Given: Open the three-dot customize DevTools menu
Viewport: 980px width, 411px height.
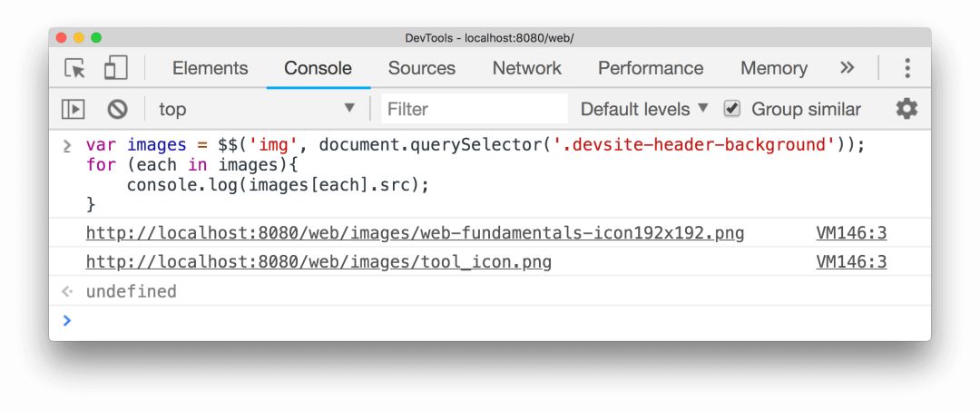Looking at the screenshot, I should point(907,67).
